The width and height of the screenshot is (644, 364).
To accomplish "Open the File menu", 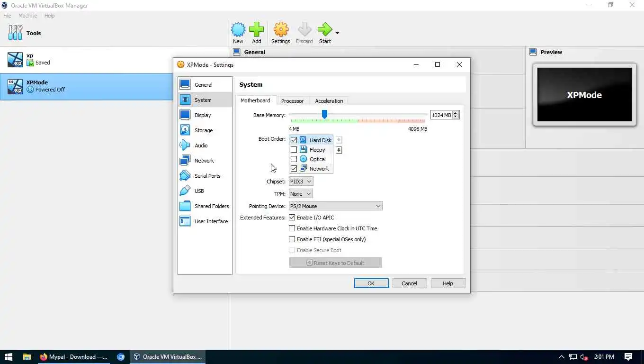I will [x=7, y=16].
